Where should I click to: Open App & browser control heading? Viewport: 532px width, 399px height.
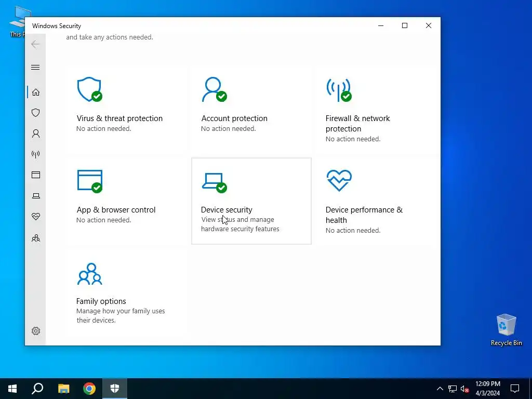pos(116,210)
